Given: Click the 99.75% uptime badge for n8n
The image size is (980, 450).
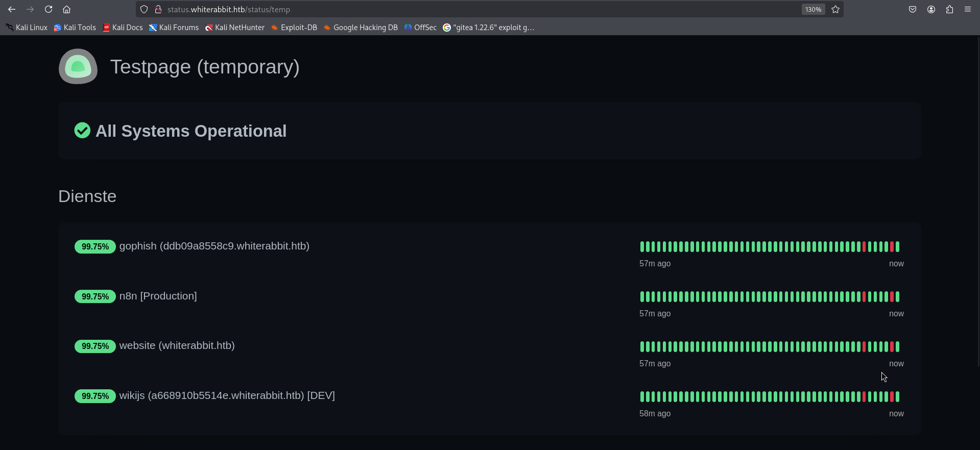Looking at the screenshot, I should coord(95,296).
